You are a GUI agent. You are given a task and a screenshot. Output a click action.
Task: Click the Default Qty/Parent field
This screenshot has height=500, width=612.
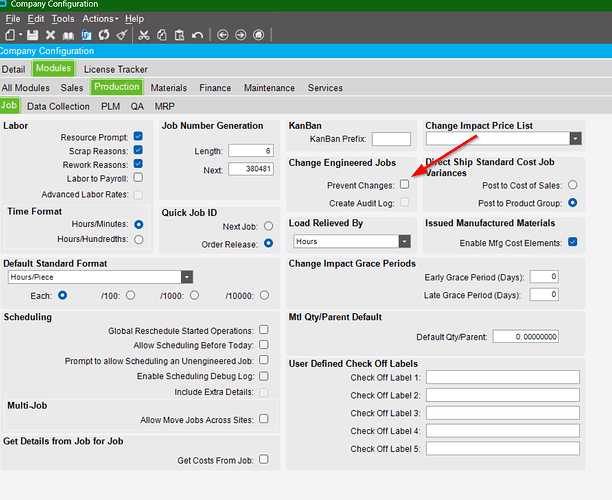pyautogui.click(x=526, y=336)
